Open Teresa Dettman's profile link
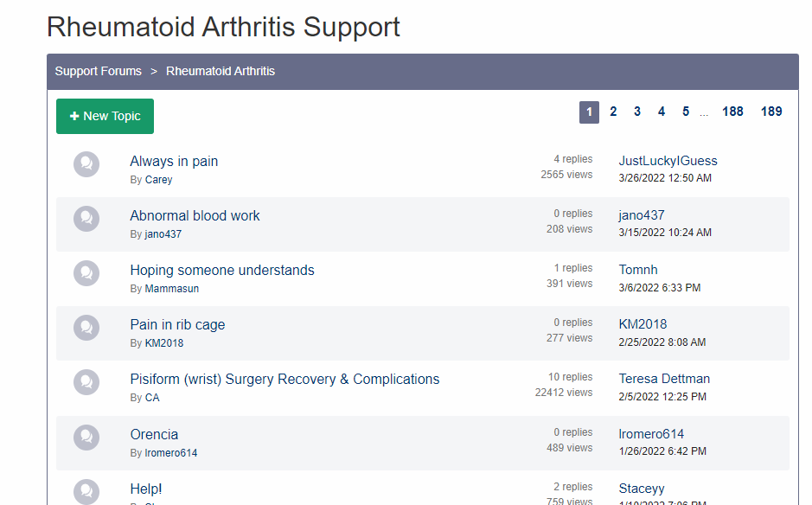This screenshot has width=812, height=505. point(664,379)
